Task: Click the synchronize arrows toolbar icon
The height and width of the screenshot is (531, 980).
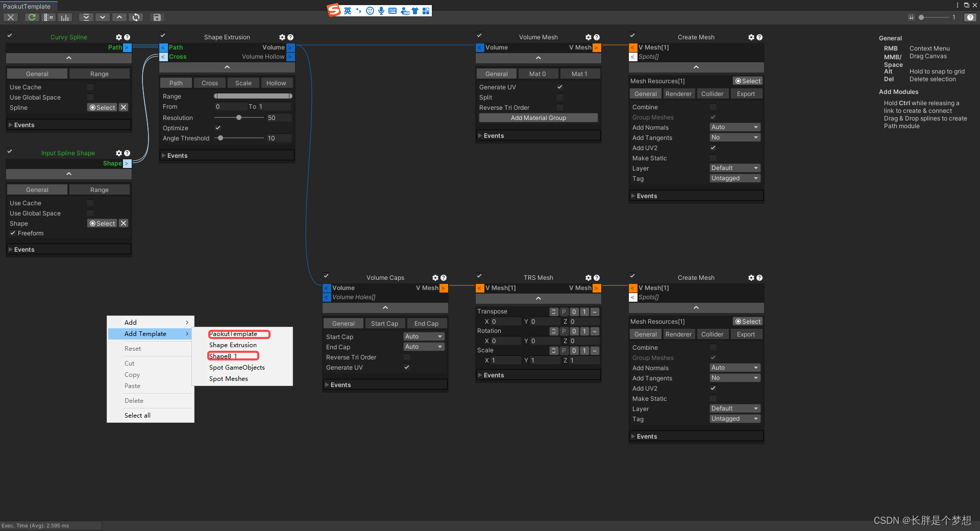Action: click(136, 17)
